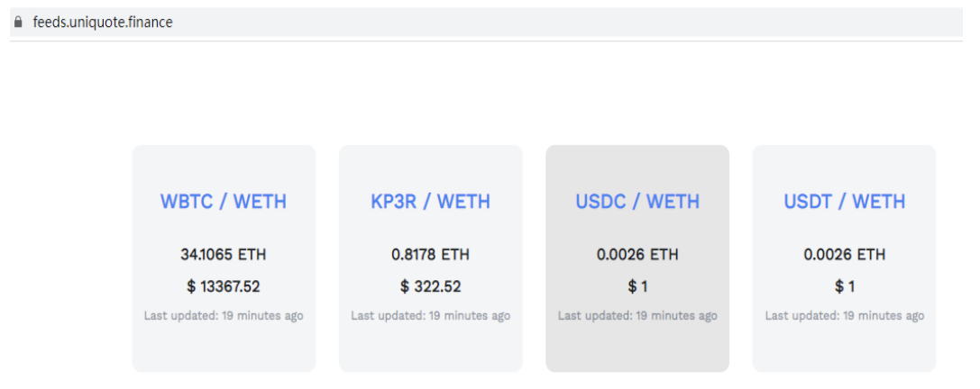Open the KP3R / WETH feed link
The height and width of the screenshot is (389, 980).
431,202
